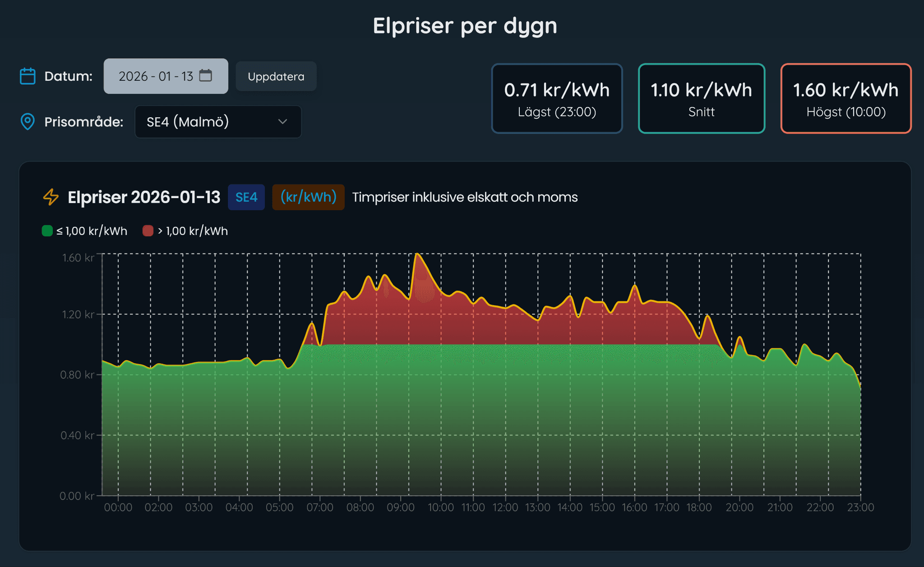Viewport: 924px width, 567px height.
Task: Click the SE4 badge in chart title
Action: (246, 197)
